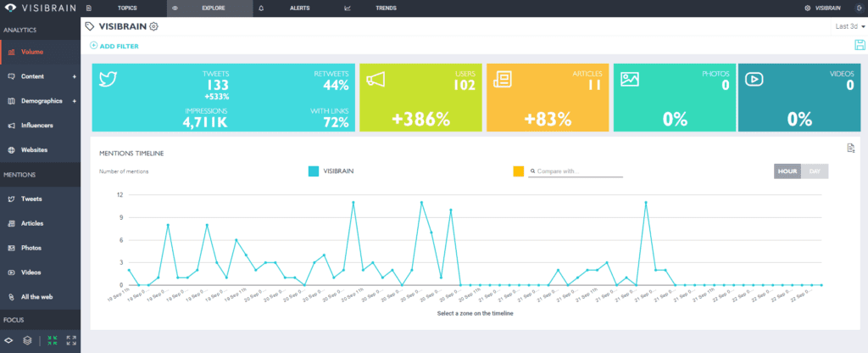Image resolution: width=868 pixels, height=353 pixels.
Task: Click the 44% retweets value
Action: coord(336,85)
